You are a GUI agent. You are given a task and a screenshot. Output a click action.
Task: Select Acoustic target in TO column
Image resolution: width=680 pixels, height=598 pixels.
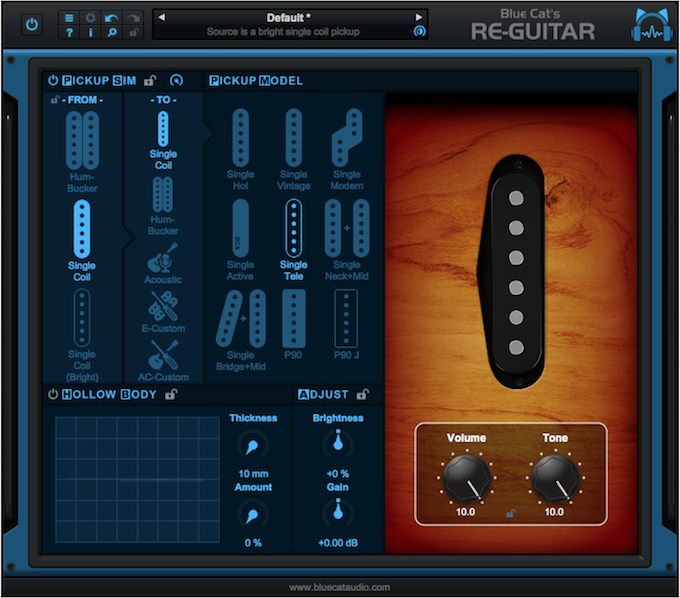pos(163,263)
